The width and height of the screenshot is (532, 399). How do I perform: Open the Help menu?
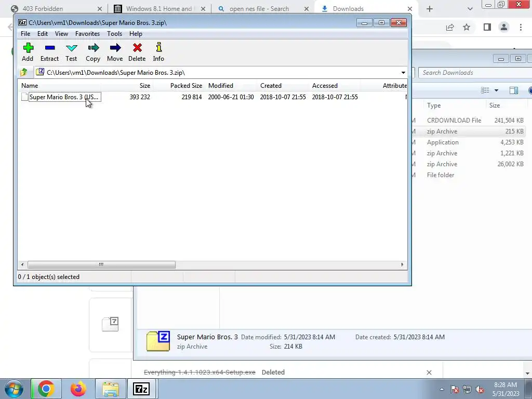136,34
